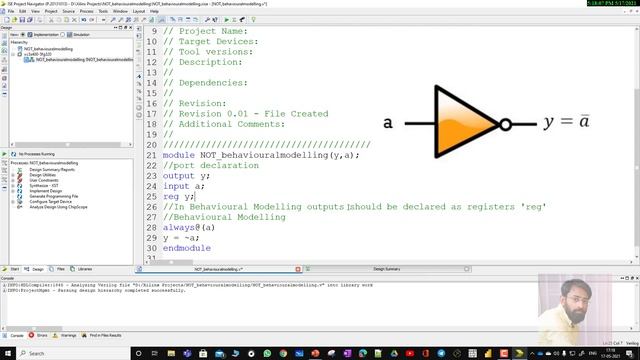Expand the User Constraints process node

[x=13, y=180]
